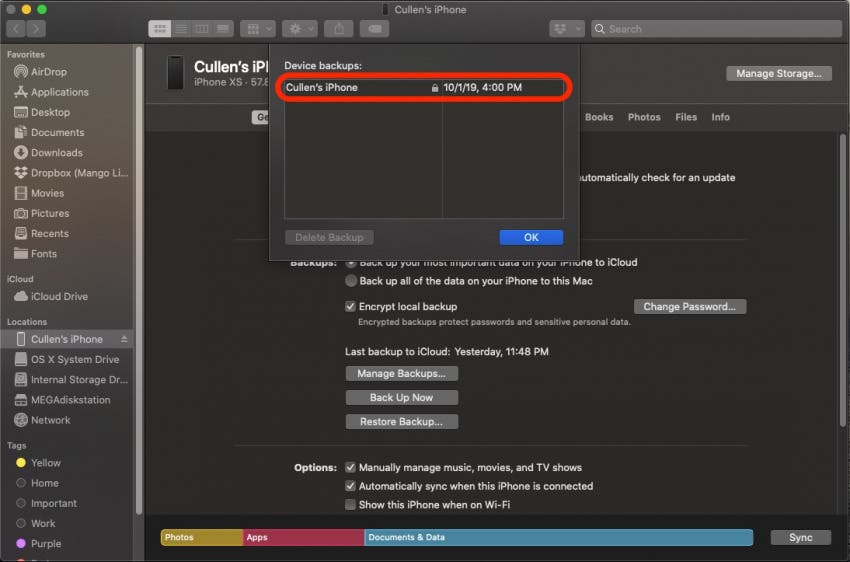Toggle Manually manage music, movies checkbox
Image resolution: width=850 pixels, height=562 pixels.
pyautogui.click(x=350, y=467)
